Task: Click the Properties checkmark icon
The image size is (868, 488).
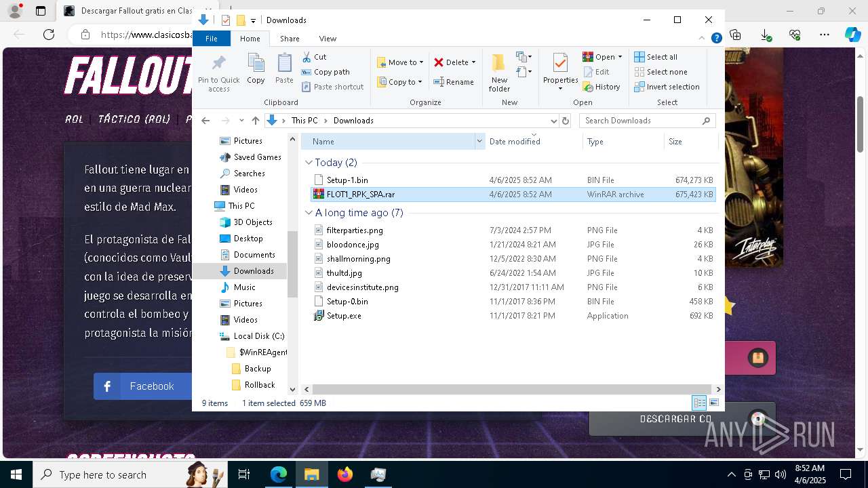Action: (560, 64)
